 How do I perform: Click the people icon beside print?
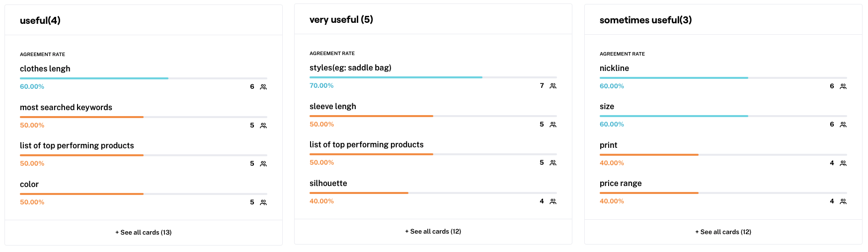point(843,163)
